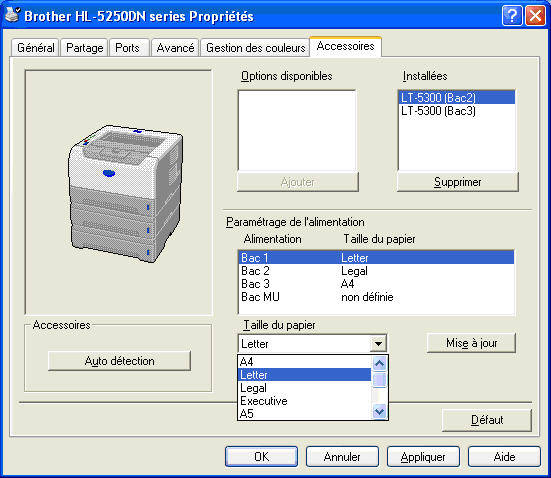The image size is (551, 478).
Task: Click the Auto détection button
Action: click(119, 361)
